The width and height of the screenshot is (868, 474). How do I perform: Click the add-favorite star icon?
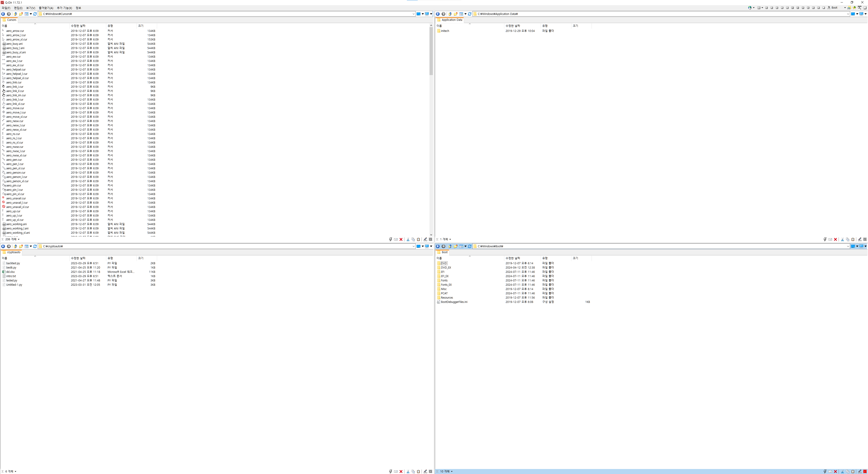(854, 8)
